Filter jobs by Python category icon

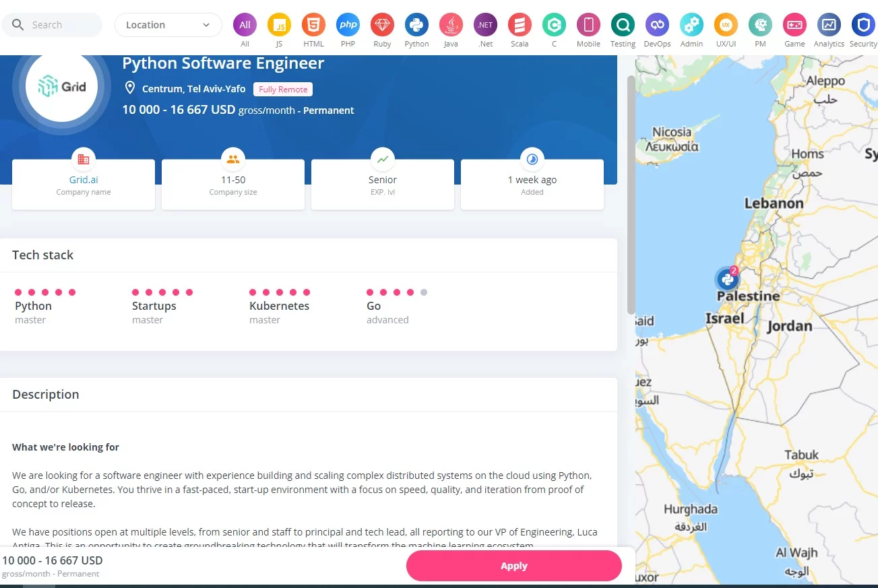(x=416, y=25)
